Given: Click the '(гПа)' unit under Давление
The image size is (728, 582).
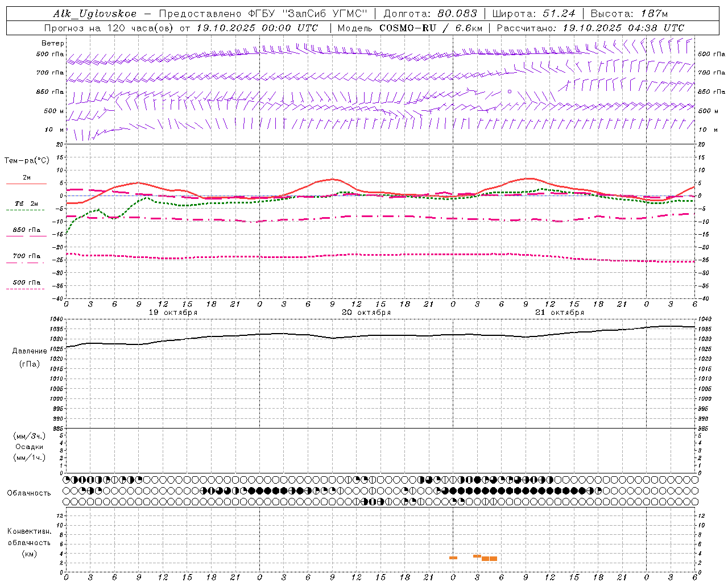Looking at the screenshot, I should [x=29, y=364].
